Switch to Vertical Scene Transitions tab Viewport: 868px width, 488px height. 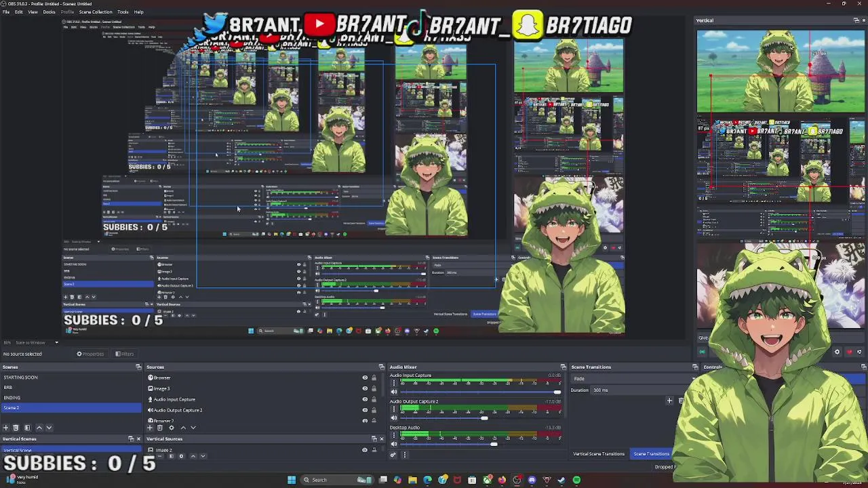pos(599,454)
